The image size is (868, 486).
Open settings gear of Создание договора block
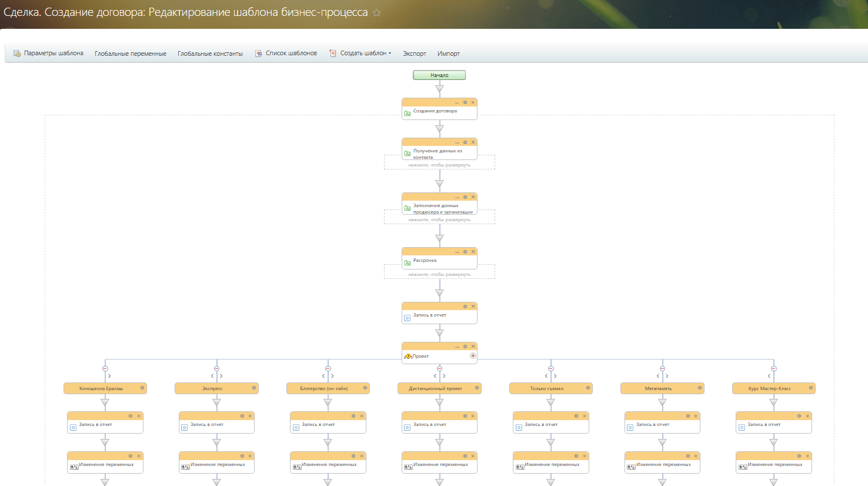[x=465, y=102]
